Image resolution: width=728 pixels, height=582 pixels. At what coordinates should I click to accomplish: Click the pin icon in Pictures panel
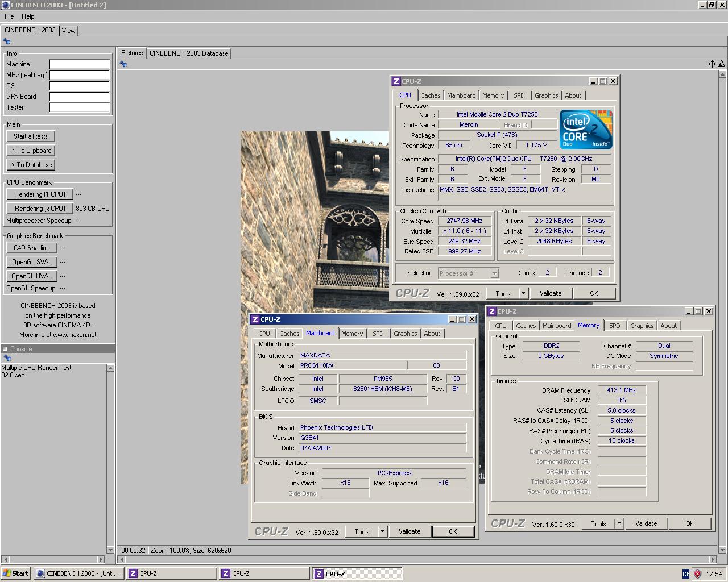(123, 64)
